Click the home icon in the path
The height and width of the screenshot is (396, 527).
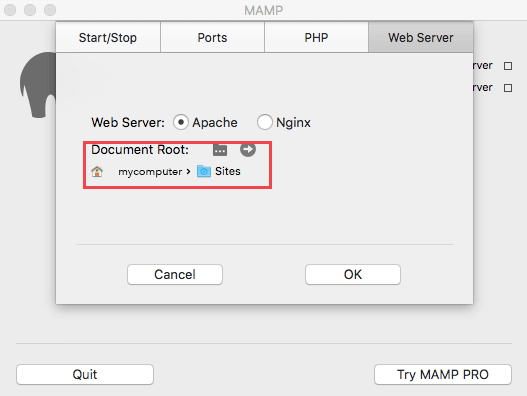pos(97,171)
